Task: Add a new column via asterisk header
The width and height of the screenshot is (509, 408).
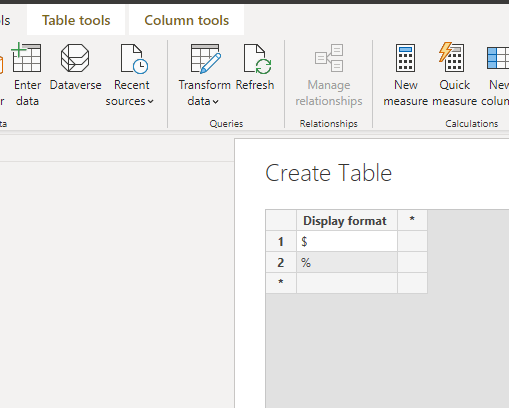Action: click(412, 220)
